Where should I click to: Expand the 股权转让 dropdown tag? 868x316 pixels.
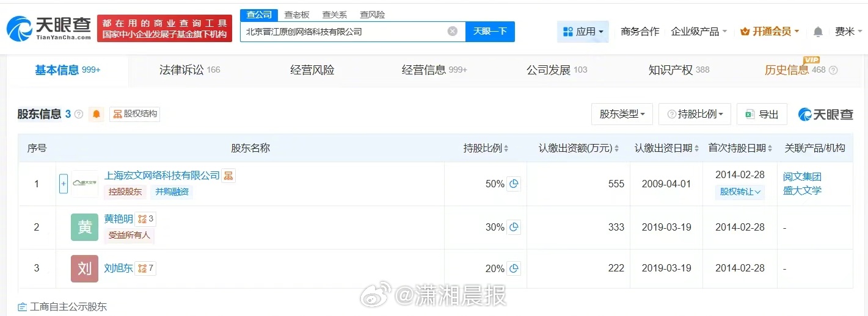pos(740,192)
